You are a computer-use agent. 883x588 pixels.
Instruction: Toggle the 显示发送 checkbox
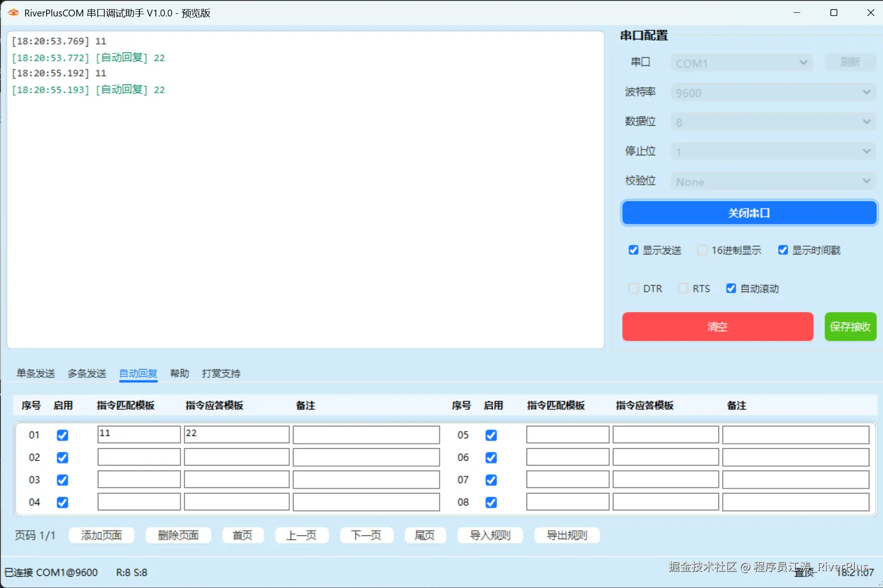coord(633,250)
